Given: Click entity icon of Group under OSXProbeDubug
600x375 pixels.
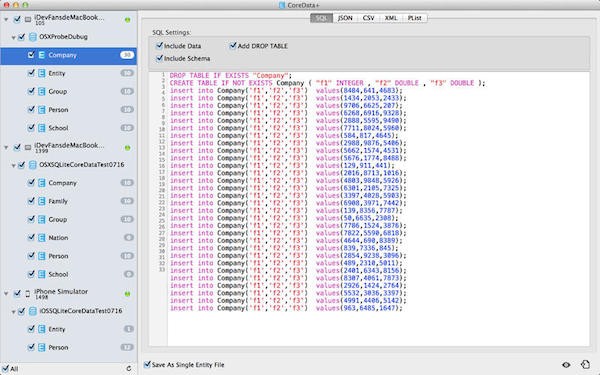Looking at the screenshot, I should click(42, 91).
